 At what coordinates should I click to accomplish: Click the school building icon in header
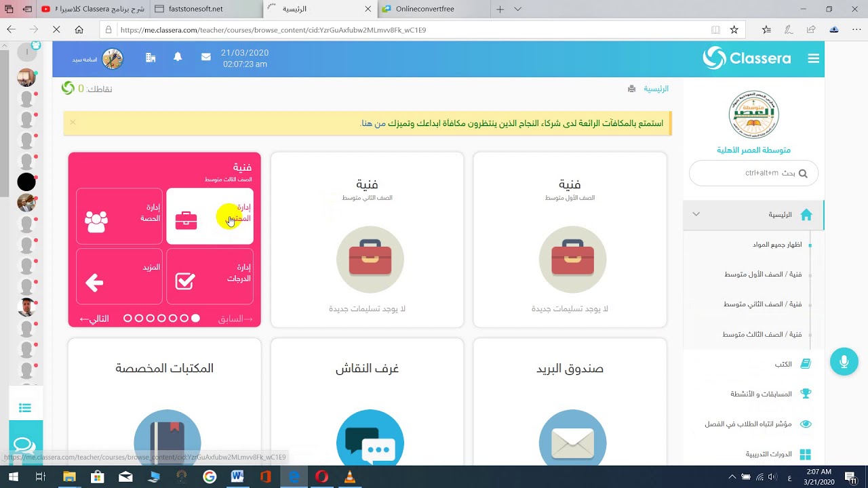pyautogui.click(x=151, y=58)
